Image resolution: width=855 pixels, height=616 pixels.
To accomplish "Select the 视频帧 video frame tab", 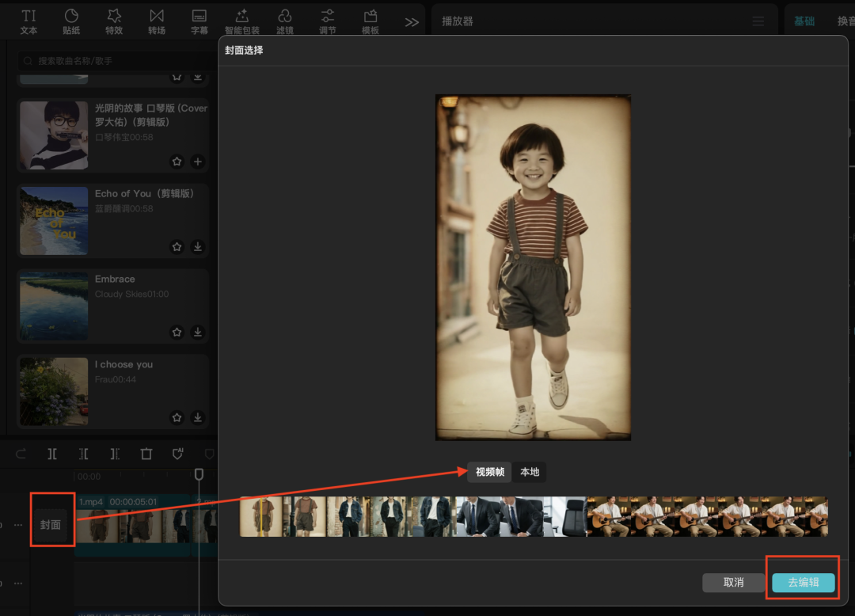I will tap(489, 472).
